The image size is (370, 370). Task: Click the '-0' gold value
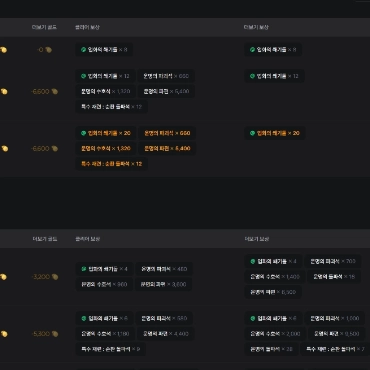point(41,50)
